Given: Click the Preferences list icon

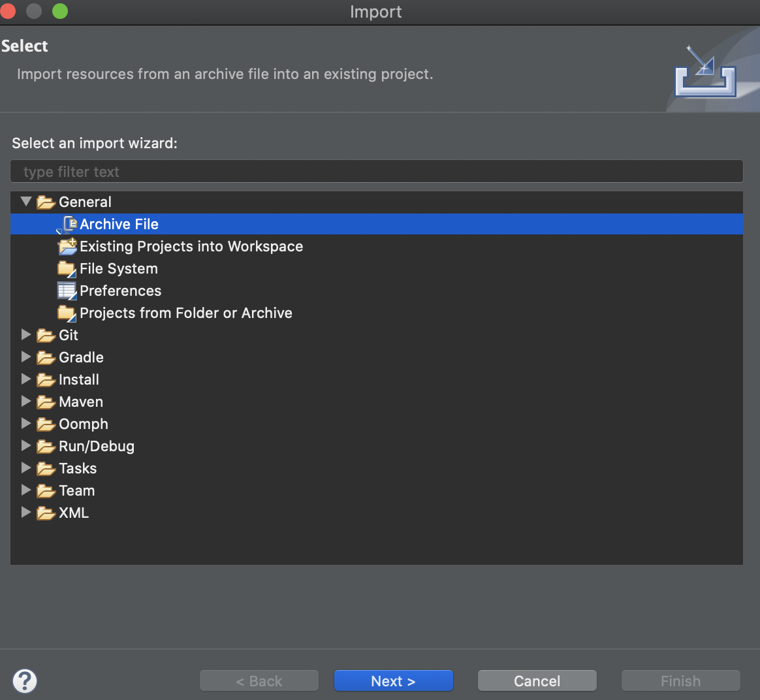Looking at the screenshot, I should (x=67, y=291).
